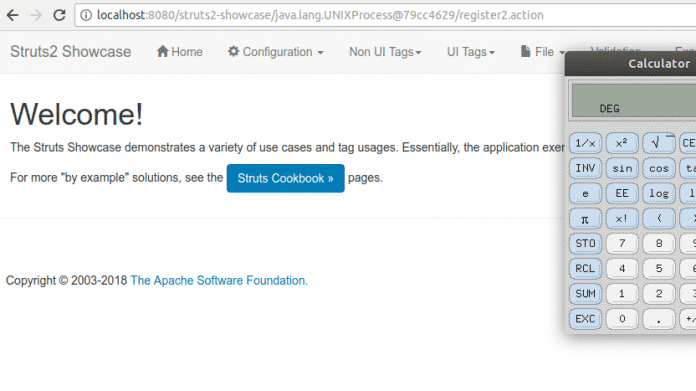Toggle the INV calculator key
The width and height of the screenshot is (696, 391).
point(585,168)
